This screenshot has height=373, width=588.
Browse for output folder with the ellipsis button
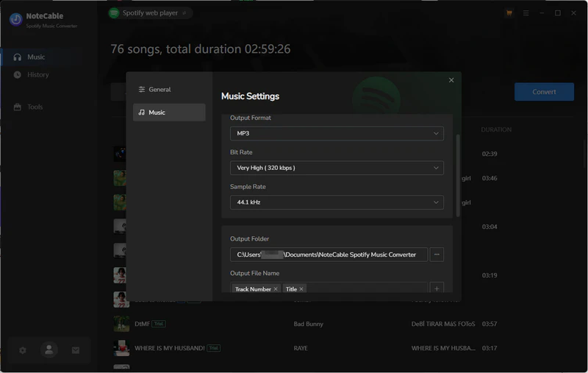437,255
